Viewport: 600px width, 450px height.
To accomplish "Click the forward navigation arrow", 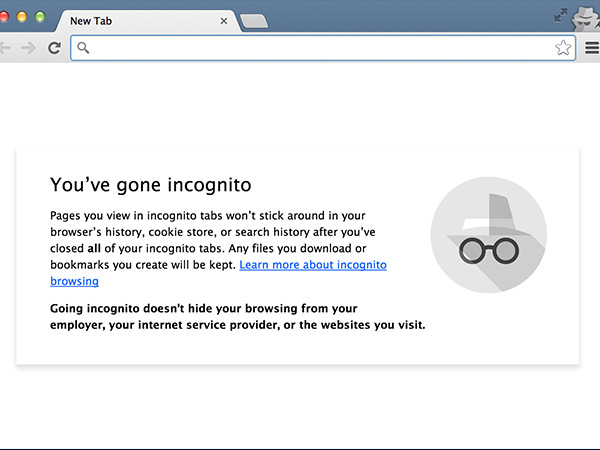I will pyautogui.click(x=29, y=48).
